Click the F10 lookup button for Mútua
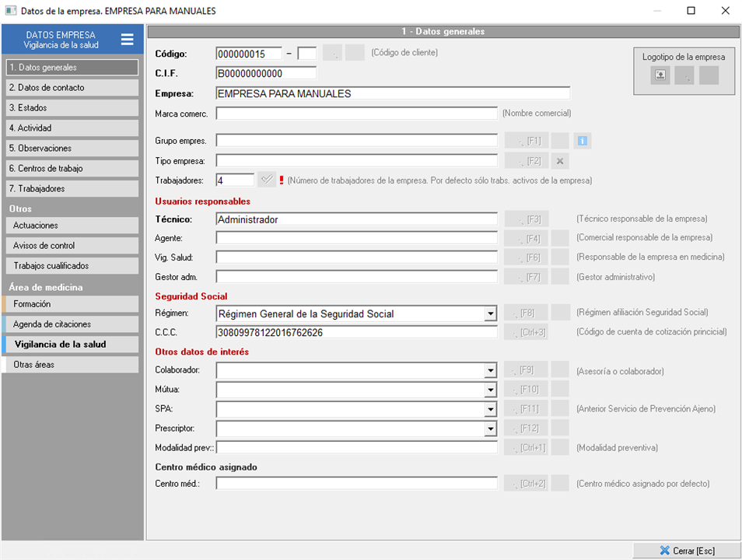 pos(526,390)
